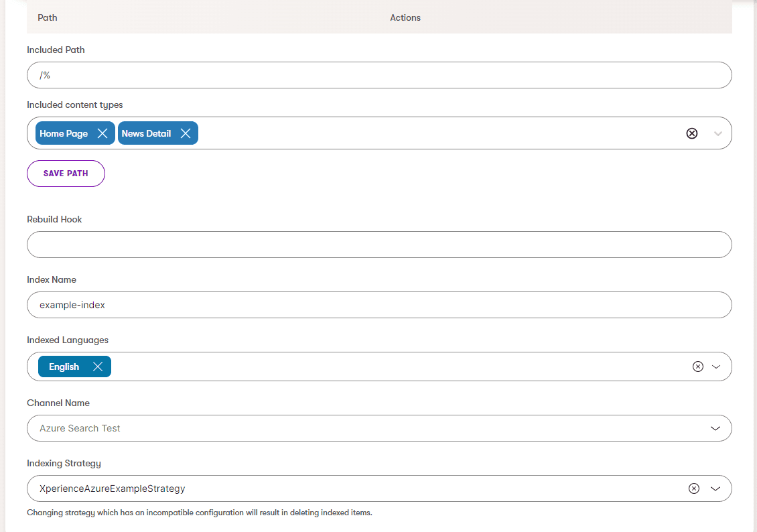
Task: Click the Rebuild Hook label
Action: coord(54,219)
